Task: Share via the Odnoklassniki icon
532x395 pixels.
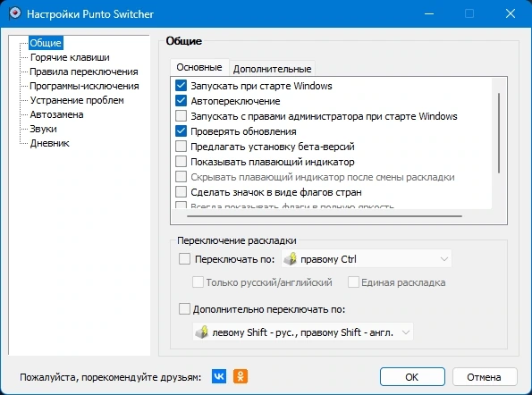Action: click(x=241, y=376)
